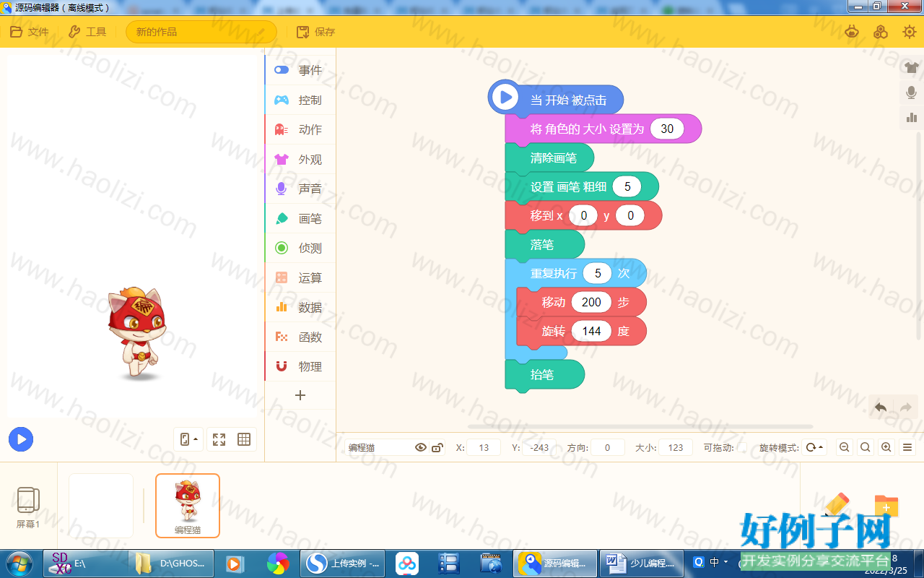This screenshot has width=924, height=578.
Task: Edit the size value 30 in block
Action: [667, 129]
